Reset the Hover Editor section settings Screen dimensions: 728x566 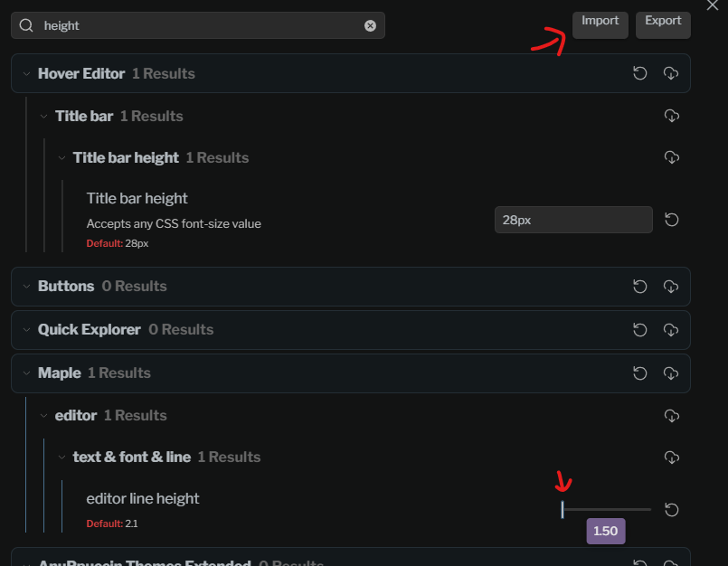(x=640, y=73)
